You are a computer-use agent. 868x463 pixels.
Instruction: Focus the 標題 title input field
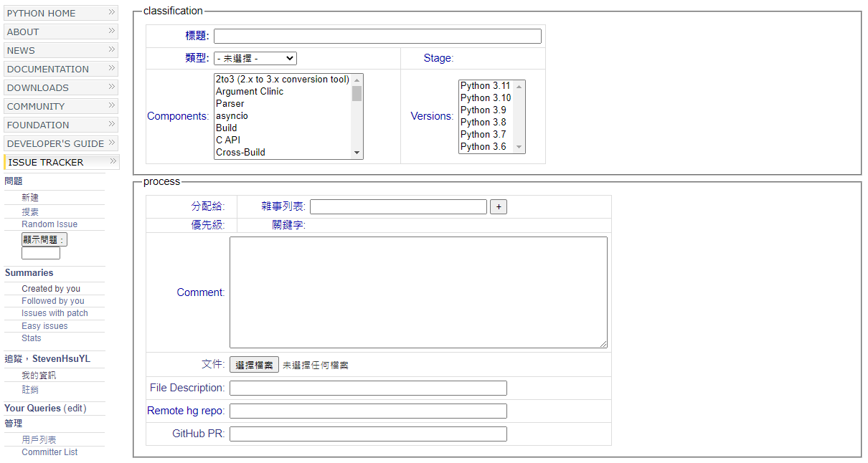pos(377,37)
